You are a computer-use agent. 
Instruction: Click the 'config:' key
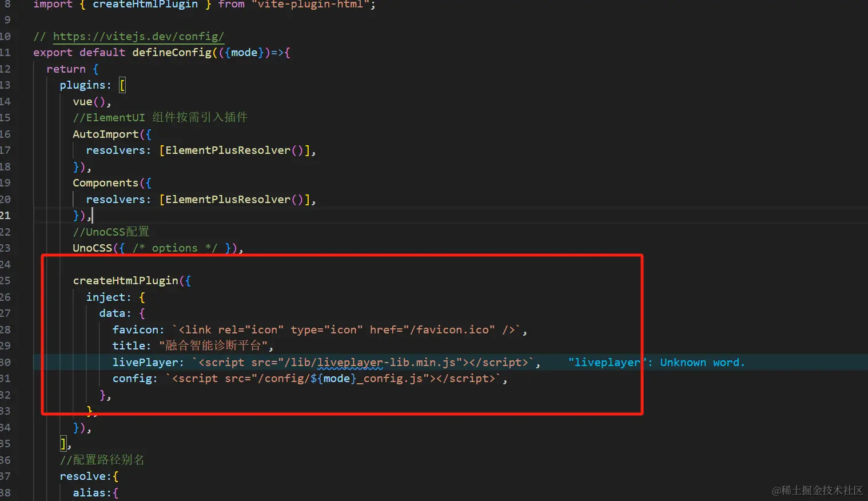click(135, 379)
